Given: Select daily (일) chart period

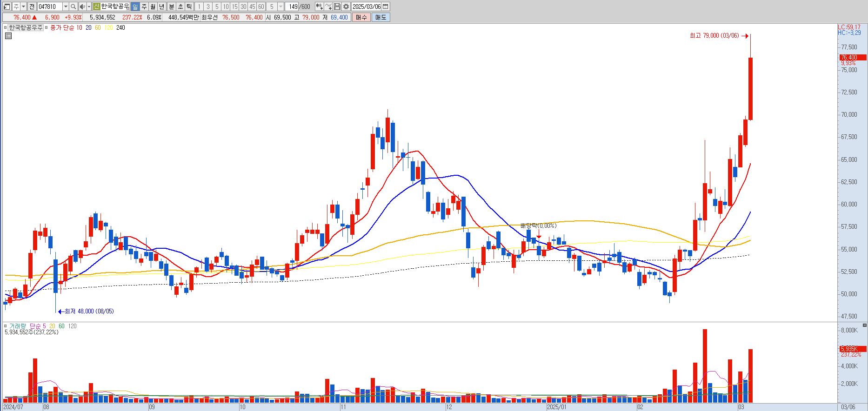Looking at the screenshot, I should (135, 7).
